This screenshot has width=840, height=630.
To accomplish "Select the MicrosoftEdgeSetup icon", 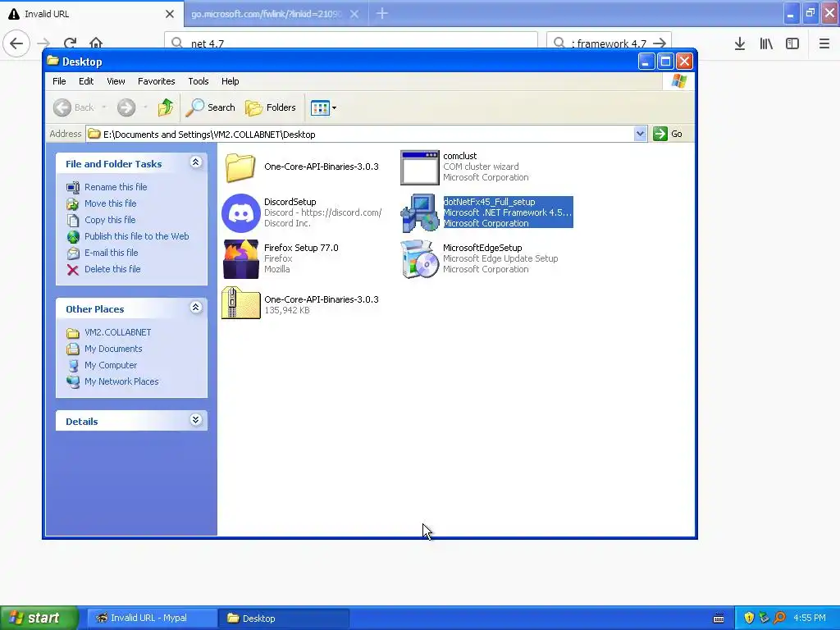I will click(x=419, y=258).
